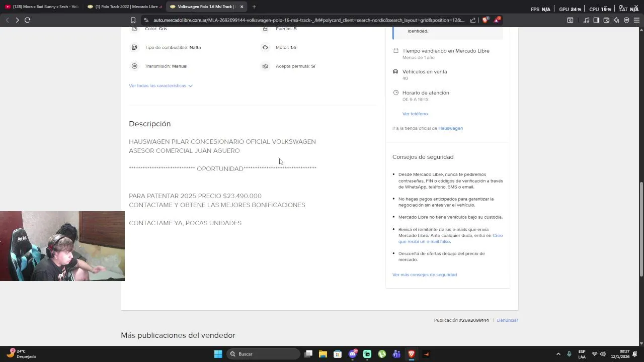The image size is (644, 362).
Task: Show hidden system tray icons chevron
Action: (x=558, y=354)
